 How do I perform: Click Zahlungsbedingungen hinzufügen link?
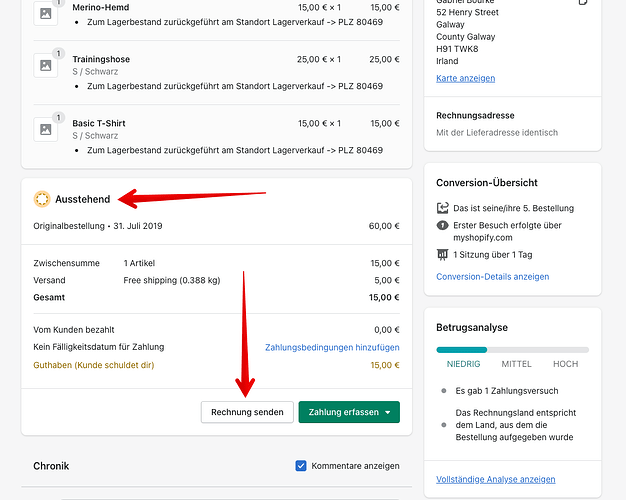pos(332,347)
